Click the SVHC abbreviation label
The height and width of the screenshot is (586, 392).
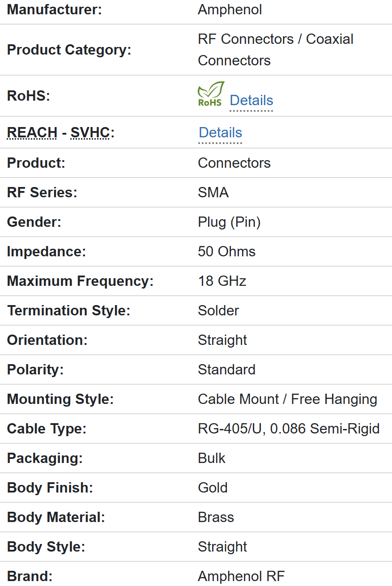point(90,133)
